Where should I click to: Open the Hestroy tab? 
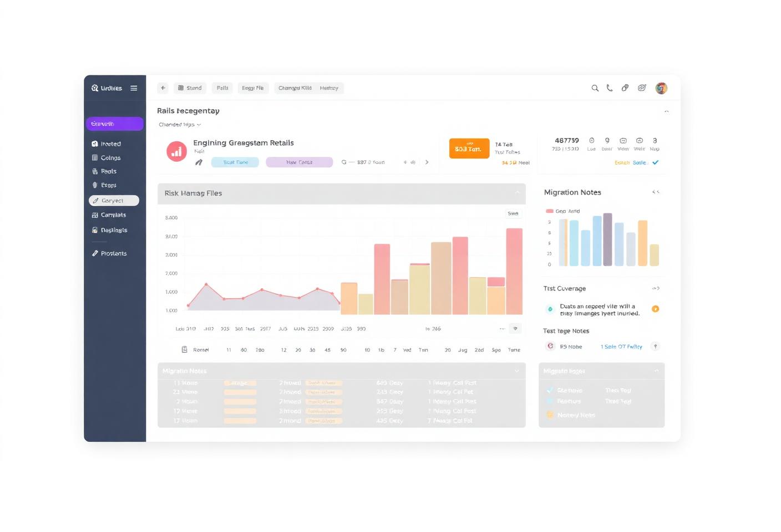(329, 88)
